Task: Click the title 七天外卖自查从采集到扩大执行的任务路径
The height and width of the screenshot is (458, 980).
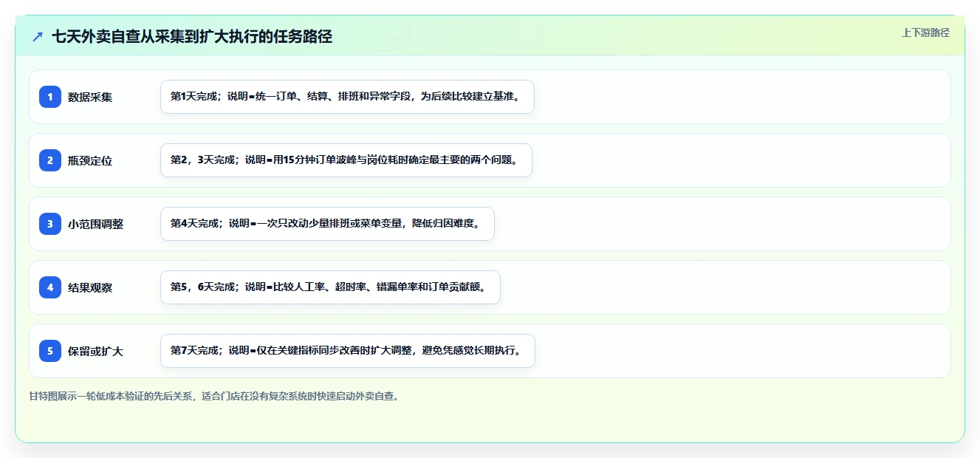Action: [x=192, y=37]
